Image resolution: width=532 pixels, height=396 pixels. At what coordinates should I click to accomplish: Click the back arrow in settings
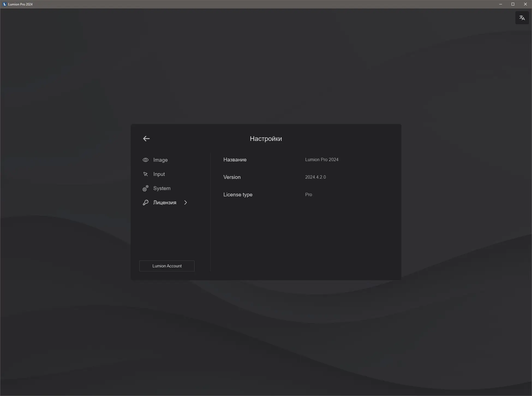[x=146, y=139]
